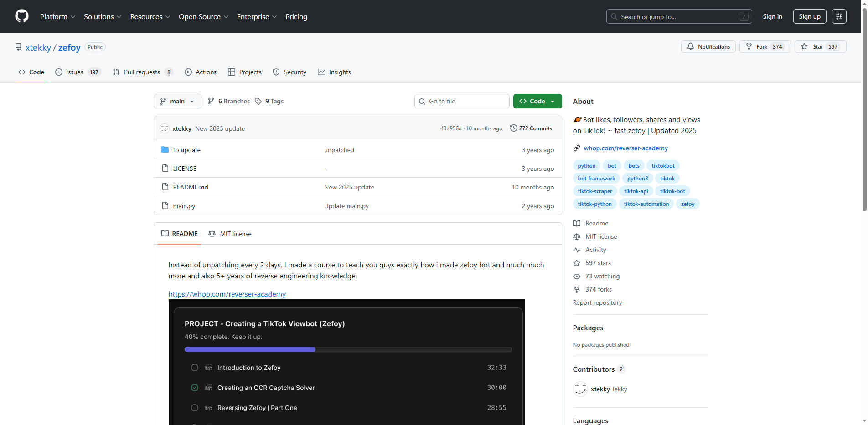Expand the Resources menu
Screen dimensions: 868x425
150,16
